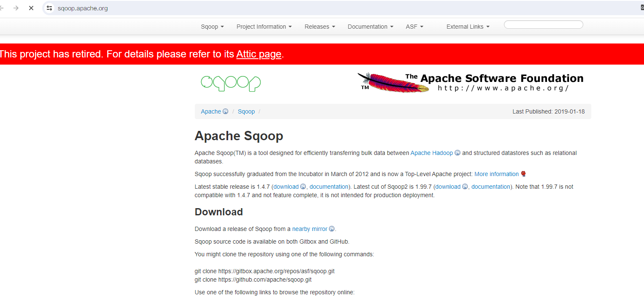Click the nearby mirror link

(310, 229)
